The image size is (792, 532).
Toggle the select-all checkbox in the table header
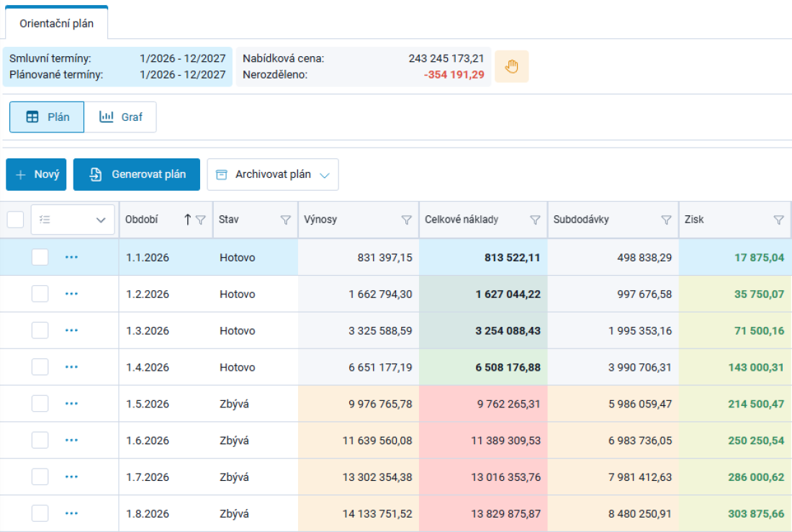[x=15, y=220]
